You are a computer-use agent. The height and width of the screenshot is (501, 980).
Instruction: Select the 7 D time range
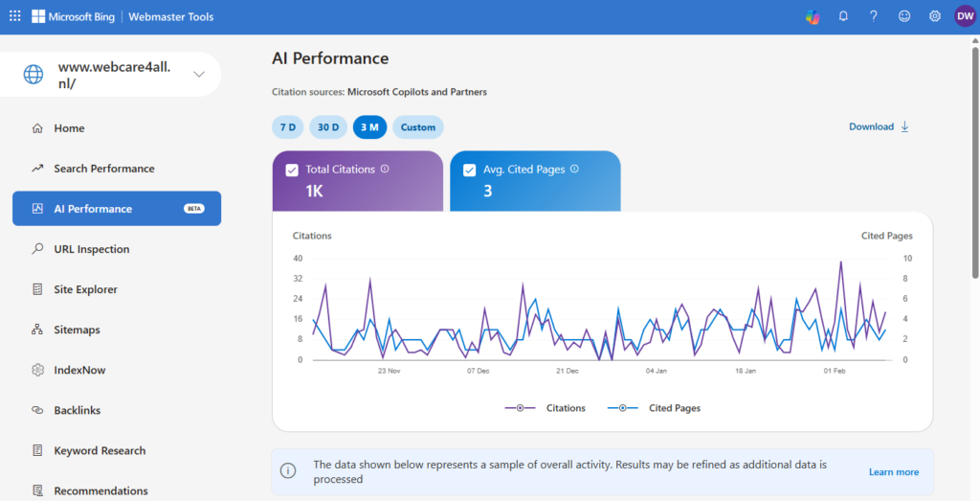[x=287, y=127]
